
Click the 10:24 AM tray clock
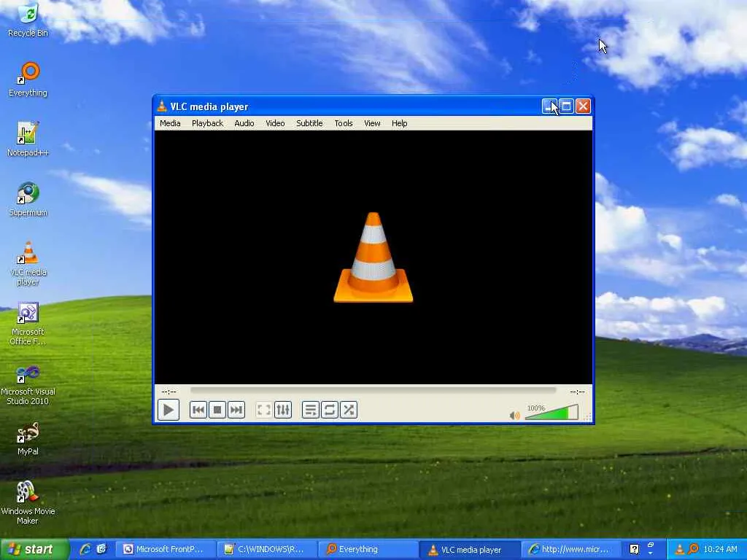(720, 549)
